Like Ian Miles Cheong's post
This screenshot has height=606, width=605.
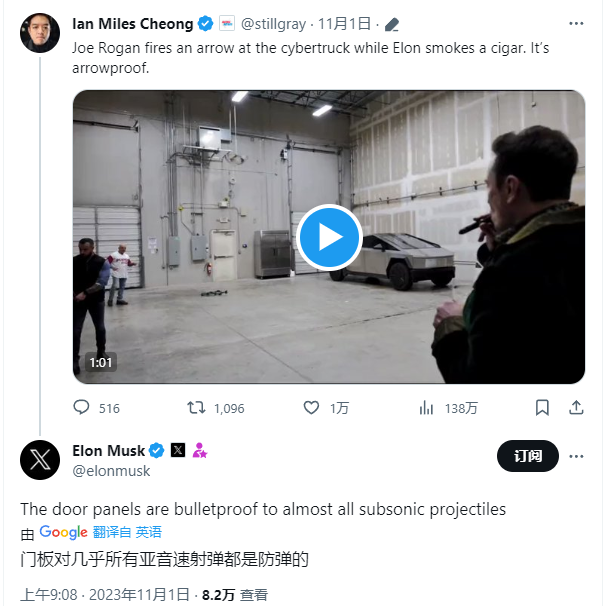coord(312,408)
